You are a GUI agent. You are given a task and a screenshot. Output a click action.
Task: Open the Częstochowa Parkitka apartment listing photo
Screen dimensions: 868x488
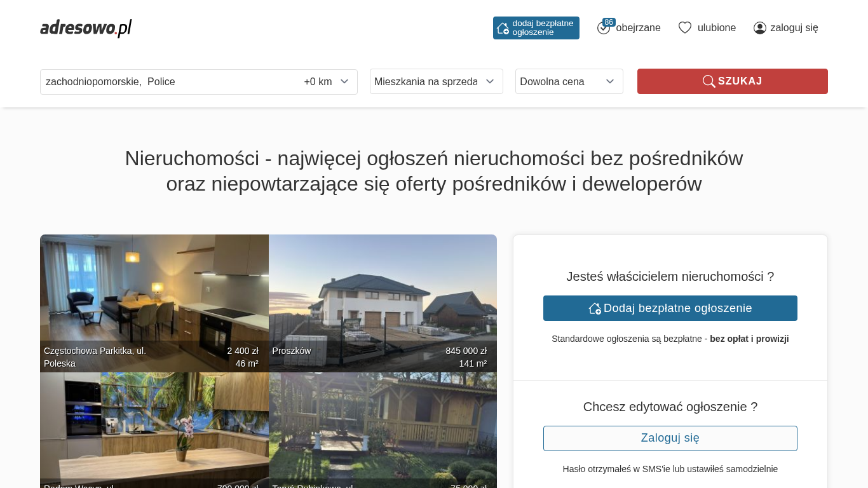point(154,292)
